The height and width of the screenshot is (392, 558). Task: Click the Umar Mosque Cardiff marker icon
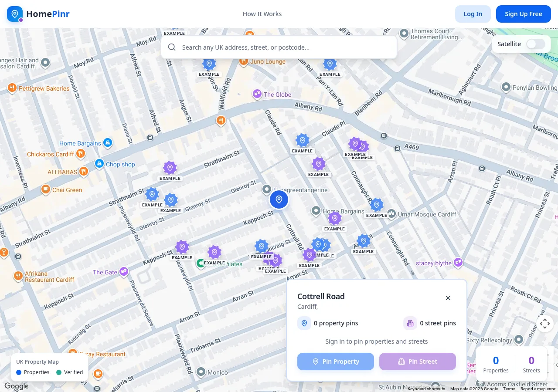click(391, 214)
